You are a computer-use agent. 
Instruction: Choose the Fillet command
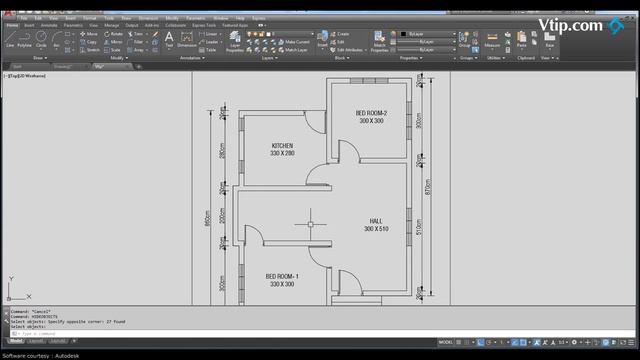(136, 42)
